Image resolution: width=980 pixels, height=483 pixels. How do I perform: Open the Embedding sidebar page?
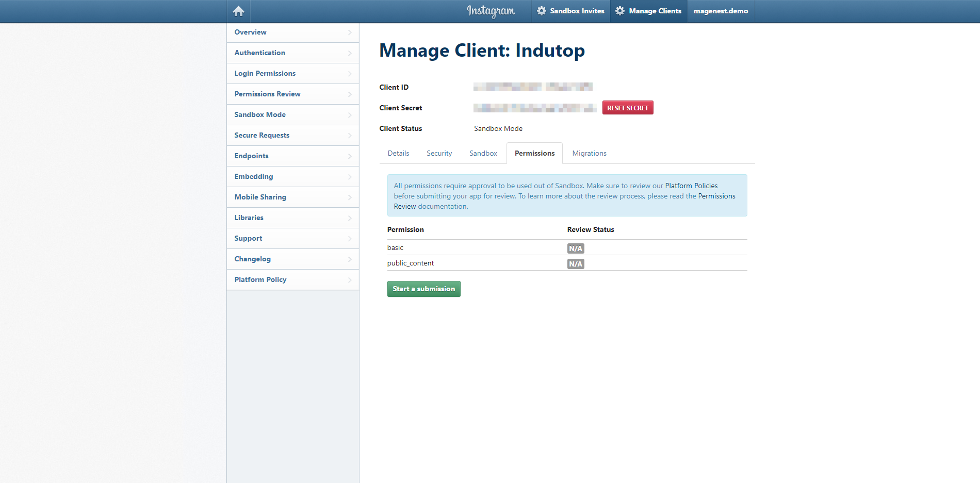293,176
